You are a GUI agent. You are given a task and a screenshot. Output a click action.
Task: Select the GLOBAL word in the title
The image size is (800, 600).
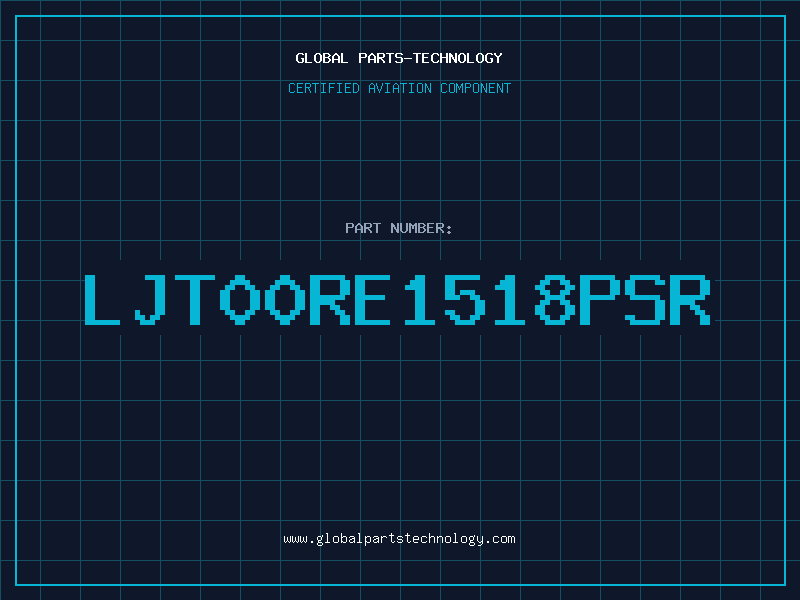click(322, 58)
